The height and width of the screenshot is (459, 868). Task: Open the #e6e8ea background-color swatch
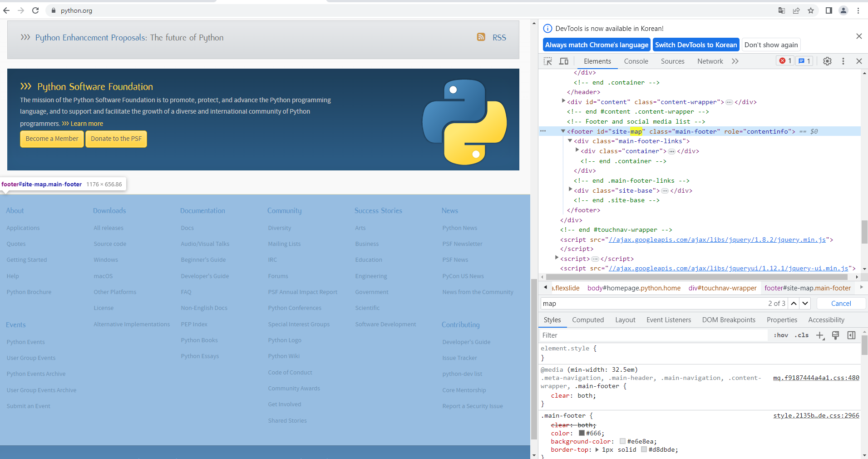tap(623, 441)
